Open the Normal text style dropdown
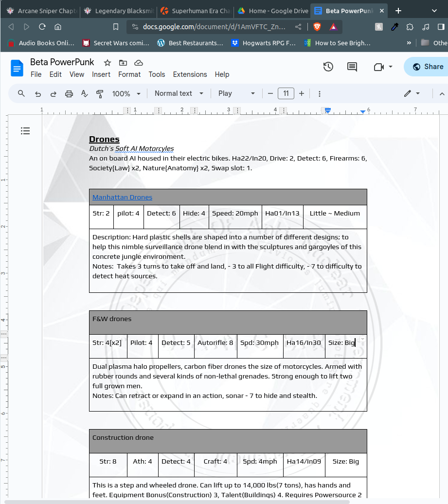 pos(179,93)
